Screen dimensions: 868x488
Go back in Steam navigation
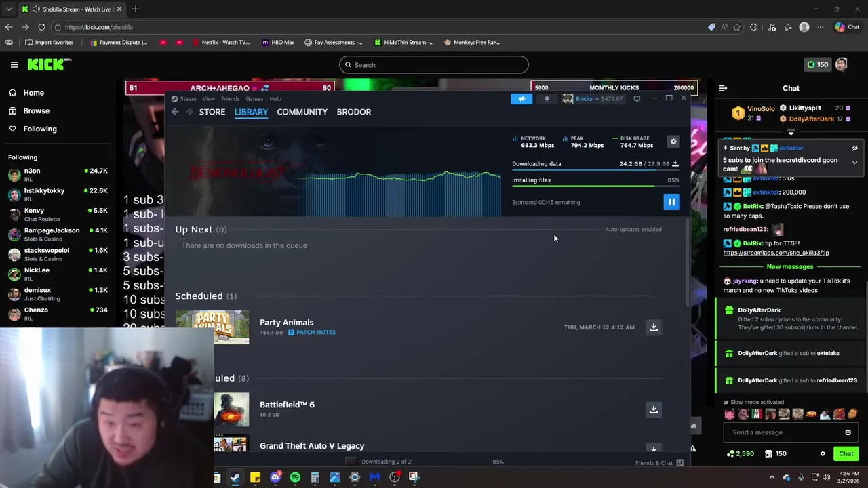tap(175, 112)
